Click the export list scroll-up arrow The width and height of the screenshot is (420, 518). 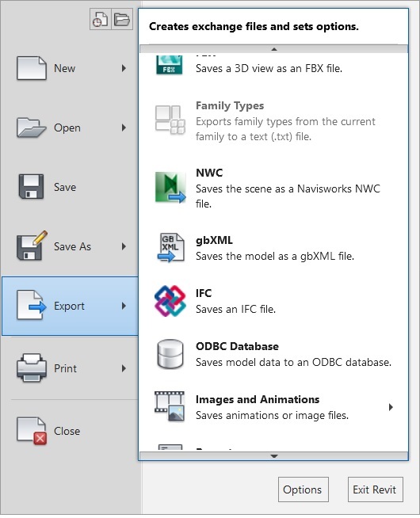[x=273, y=49]
